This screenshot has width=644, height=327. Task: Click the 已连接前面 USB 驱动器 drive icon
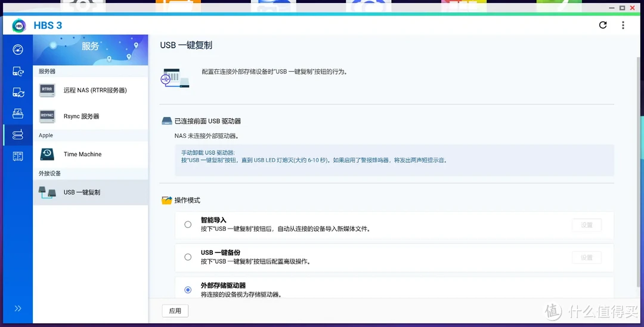(x=167, y=121)
